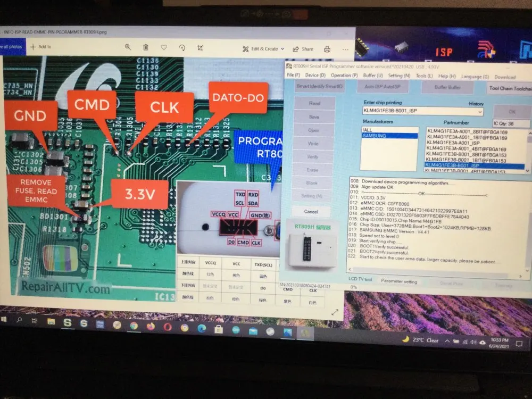532x399 pixels.
Task: Delete the photo with the trash icon
Action: tap(146, 47)
